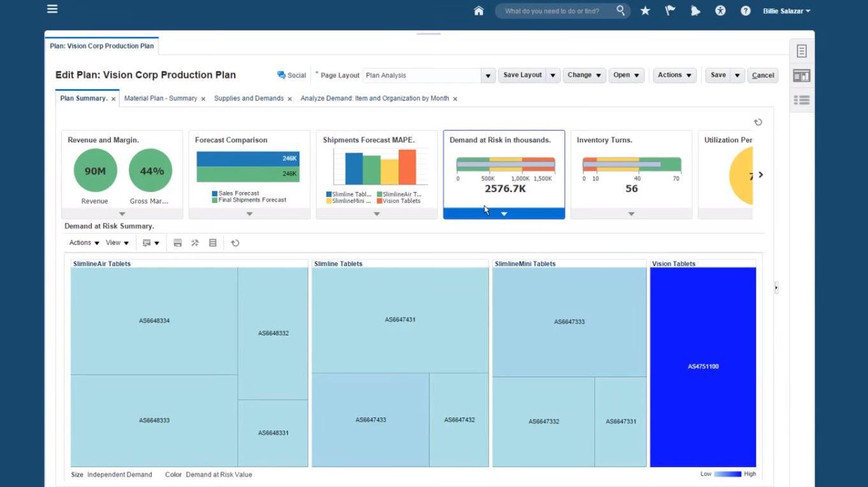Click the Cancel button

pos(763,75)
